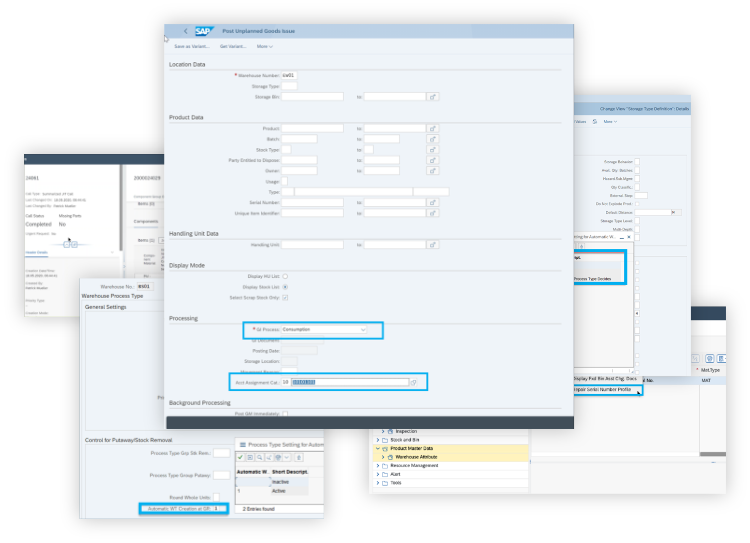Click the Components tab in the order window

(146, 222)
